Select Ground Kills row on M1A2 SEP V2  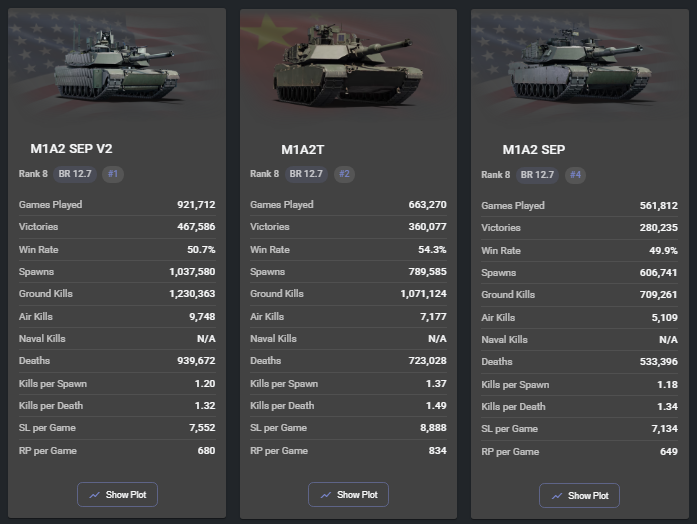(117, 294)
